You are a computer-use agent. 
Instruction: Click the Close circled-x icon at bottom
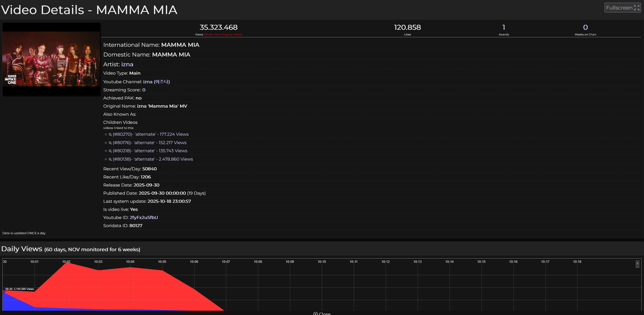(x=316, y=314)
